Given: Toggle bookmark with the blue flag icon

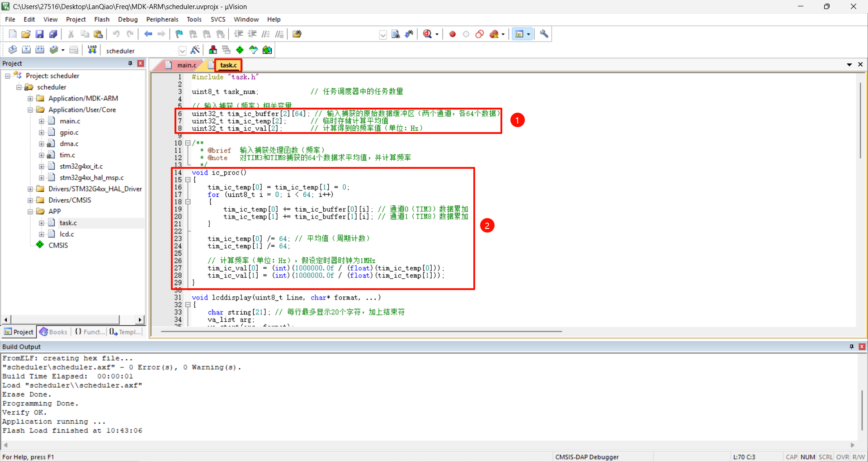Looking at the screenshot, I should pyautogui.click(x=179, y=34).
